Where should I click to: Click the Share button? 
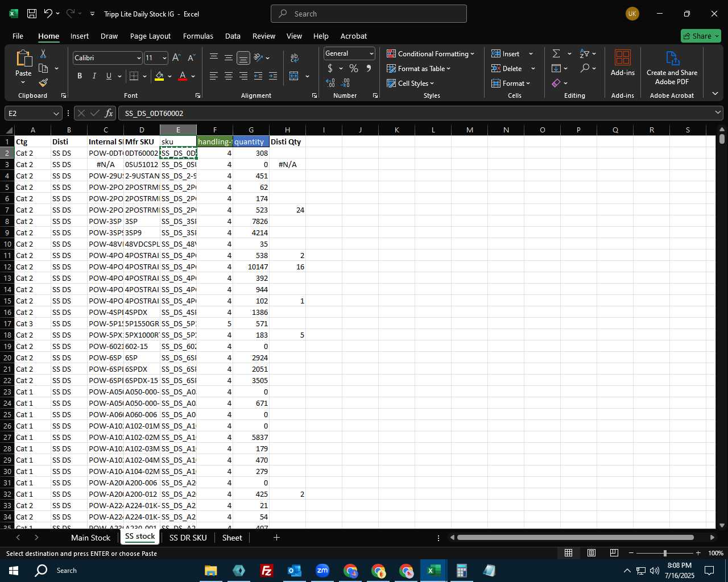point(701,36)
